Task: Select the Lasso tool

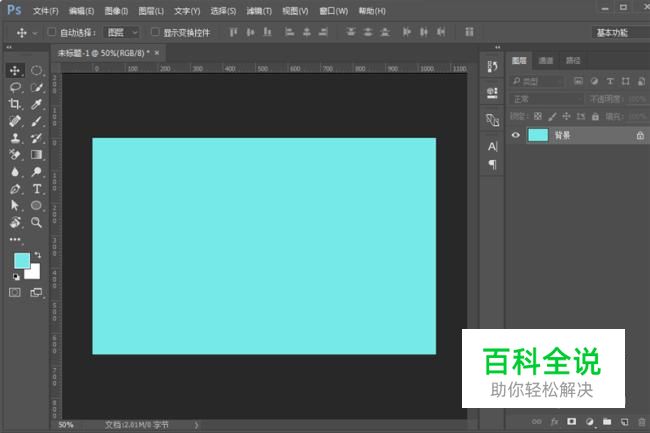Action: click(x=15, y=88)
